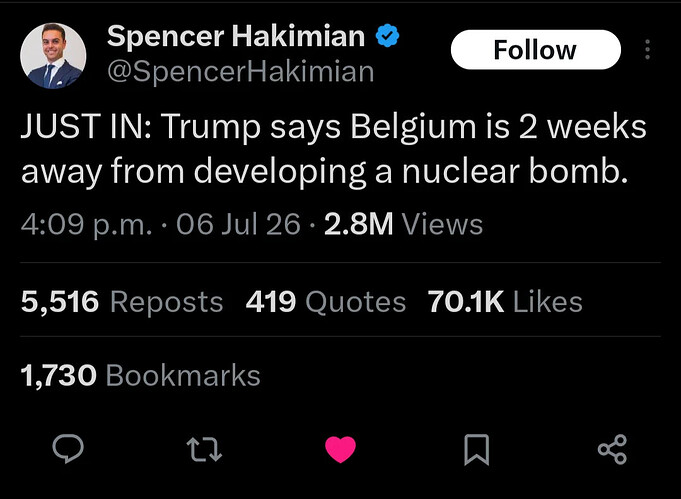The height and width of the screenshot is (499, 681).
Task: Open the @SpencerHakimian handle link
Action: coord(241,72)
